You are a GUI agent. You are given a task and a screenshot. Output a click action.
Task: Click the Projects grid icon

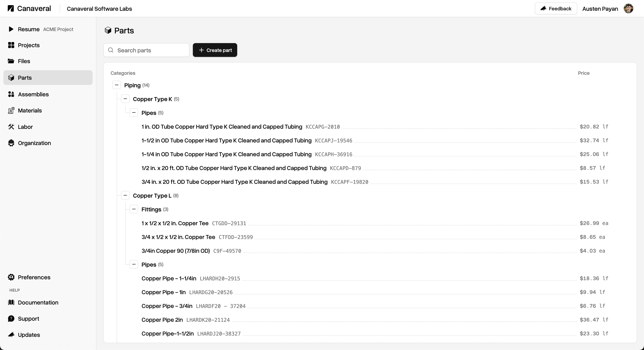[x=11, y=45]
